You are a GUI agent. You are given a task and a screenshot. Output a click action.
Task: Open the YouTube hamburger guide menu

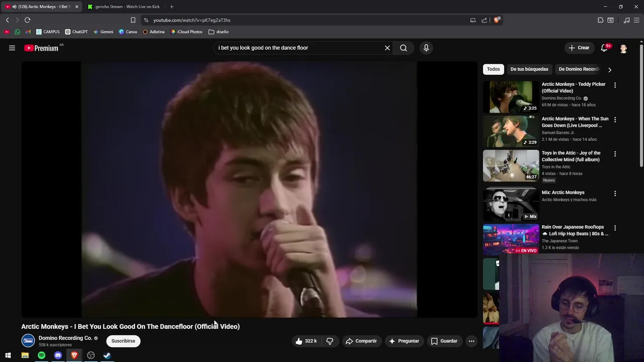[12, 48]
